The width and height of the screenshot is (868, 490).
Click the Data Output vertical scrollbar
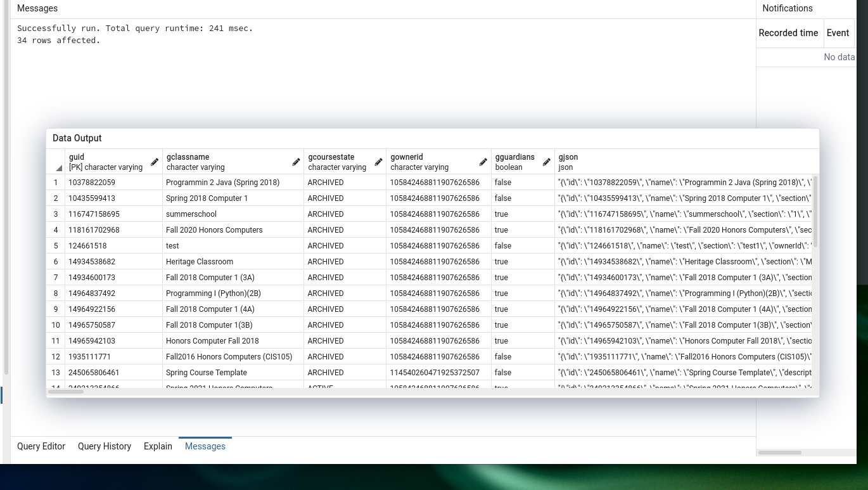[x=815, y=212]
